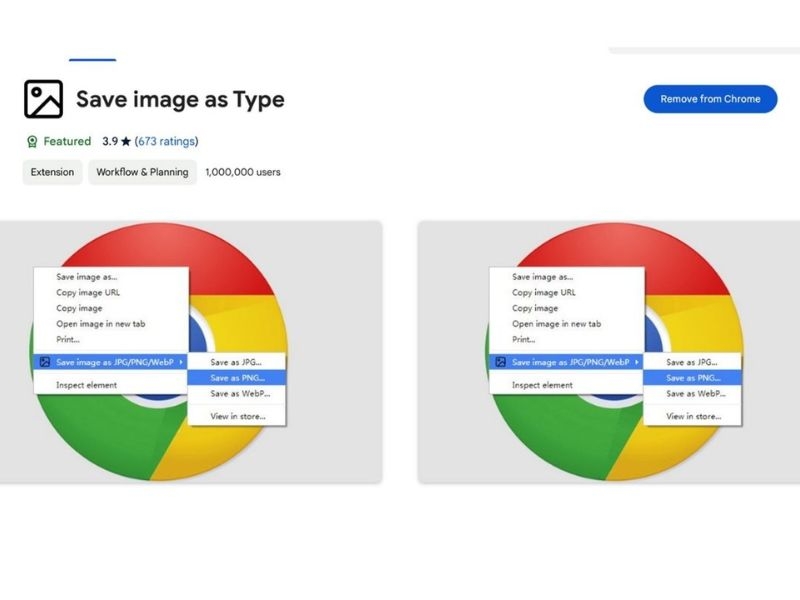Expand the JPG/PNG/WebP submenu arrow in the left screenshot
The width and height of the screenshot is (800, 600).
183,360
